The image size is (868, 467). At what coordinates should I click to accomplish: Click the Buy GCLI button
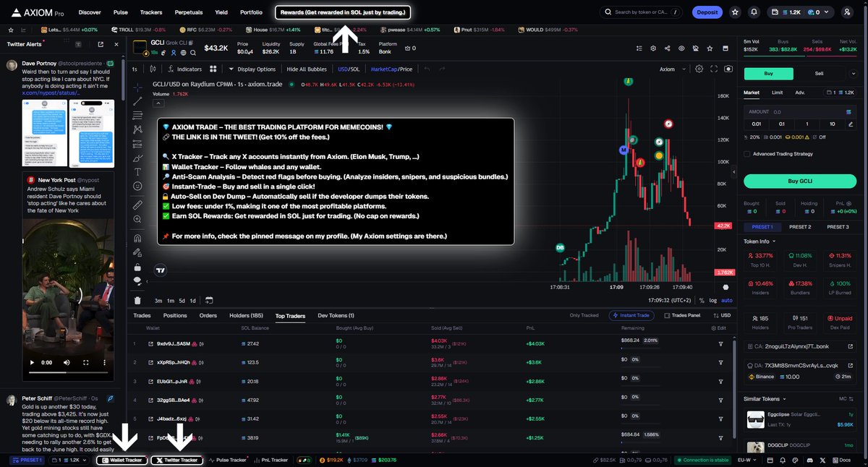(x=800, y=181)
